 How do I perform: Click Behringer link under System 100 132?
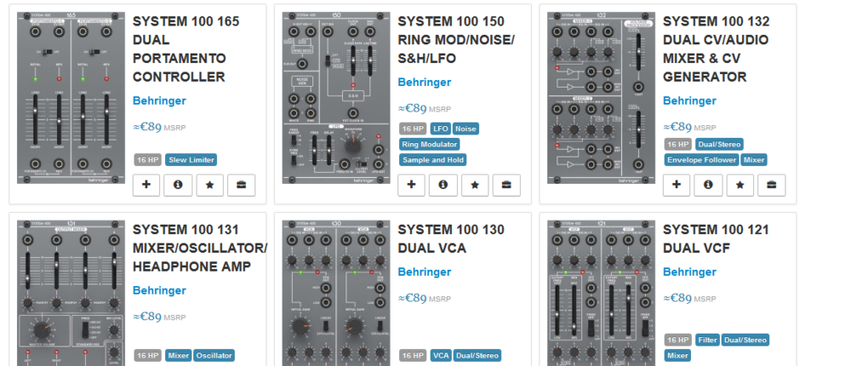click(x=690, y=100)
